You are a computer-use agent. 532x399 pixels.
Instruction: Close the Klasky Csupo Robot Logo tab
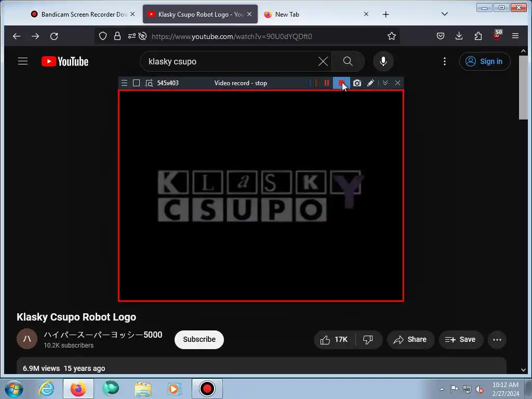[249, 14]
